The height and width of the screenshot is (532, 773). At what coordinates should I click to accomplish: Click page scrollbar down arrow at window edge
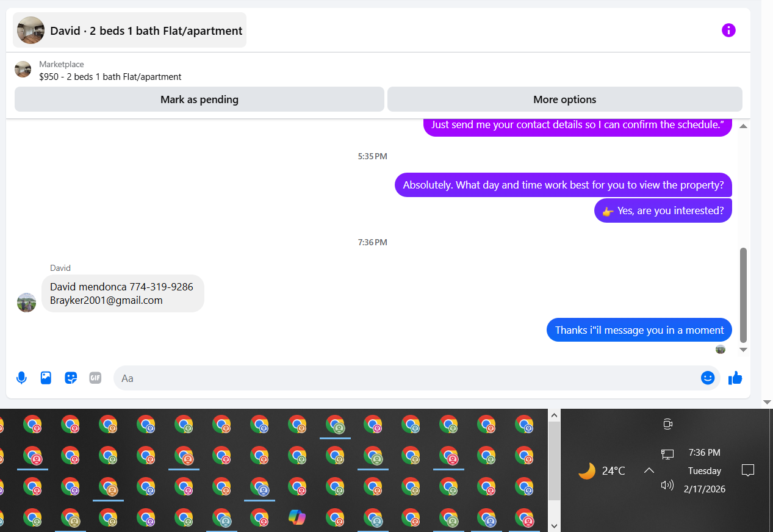[768, 402]
